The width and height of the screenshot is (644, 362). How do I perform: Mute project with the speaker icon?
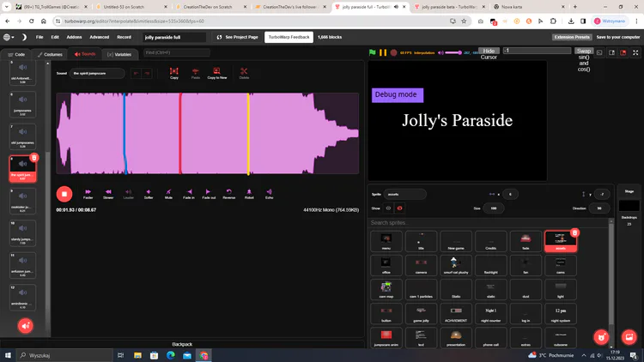pyautogui.click(x=440, y=52)
